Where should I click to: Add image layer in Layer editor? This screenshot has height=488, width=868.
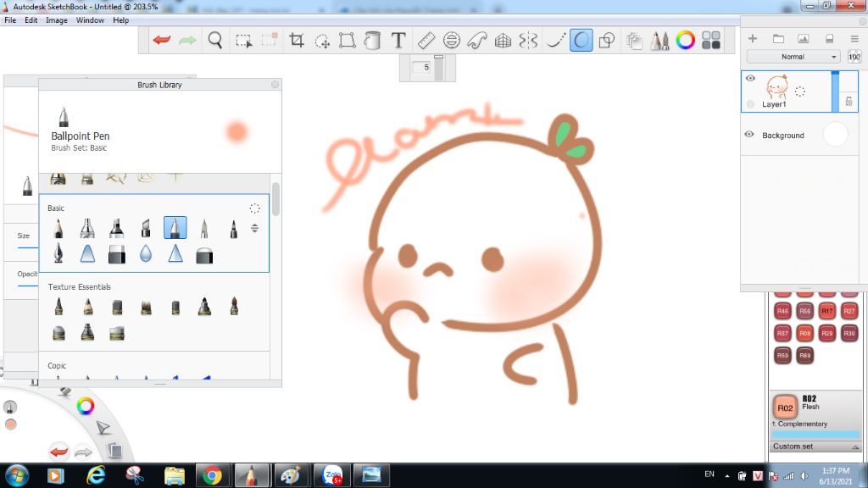click(x=804, y=38)
